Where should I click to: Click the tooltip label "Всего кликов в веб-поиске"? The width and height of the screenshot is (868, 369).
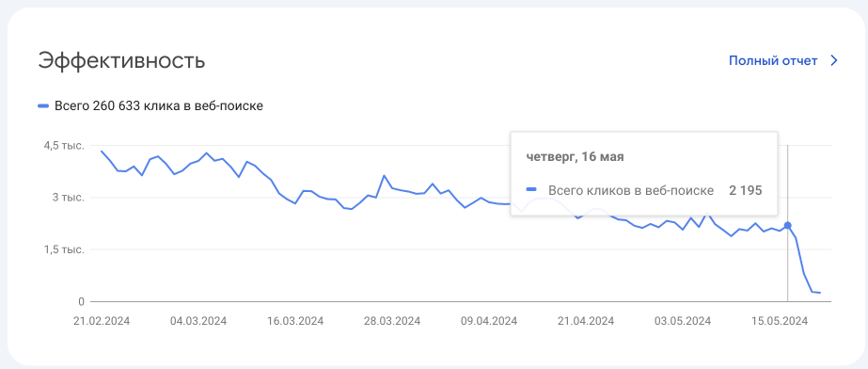tap(630, 190)
